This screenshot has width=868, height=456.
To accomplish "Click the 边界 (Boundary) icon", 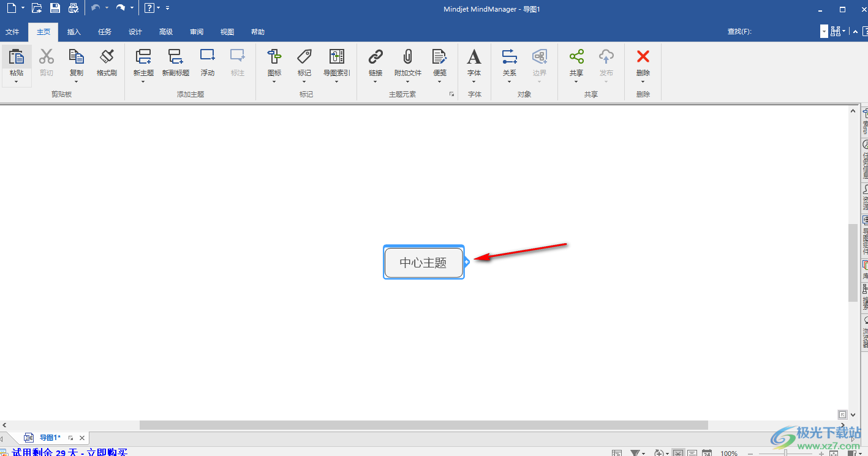I will tap(539, 57).
